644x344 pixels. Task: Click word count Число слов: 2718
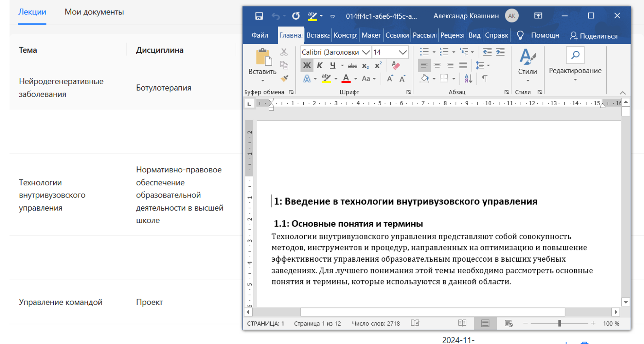coord(376,323)
